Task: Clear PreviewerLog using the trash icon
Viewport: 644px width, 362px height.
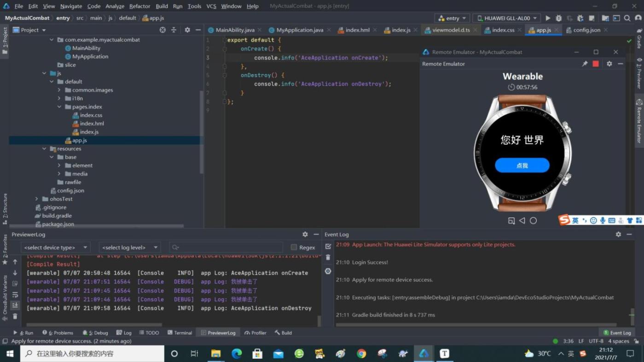Action: pos(15,316)
